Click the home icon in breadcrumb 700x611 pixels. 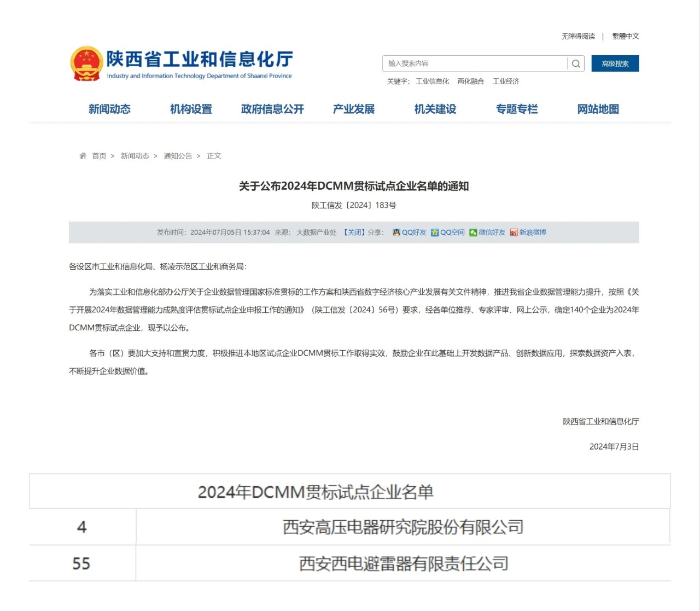(x=83, y=156)
